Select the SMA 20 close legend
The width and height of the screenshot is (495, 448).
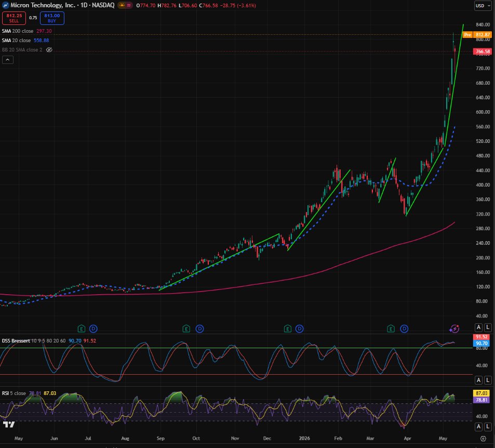click(17, 41)
